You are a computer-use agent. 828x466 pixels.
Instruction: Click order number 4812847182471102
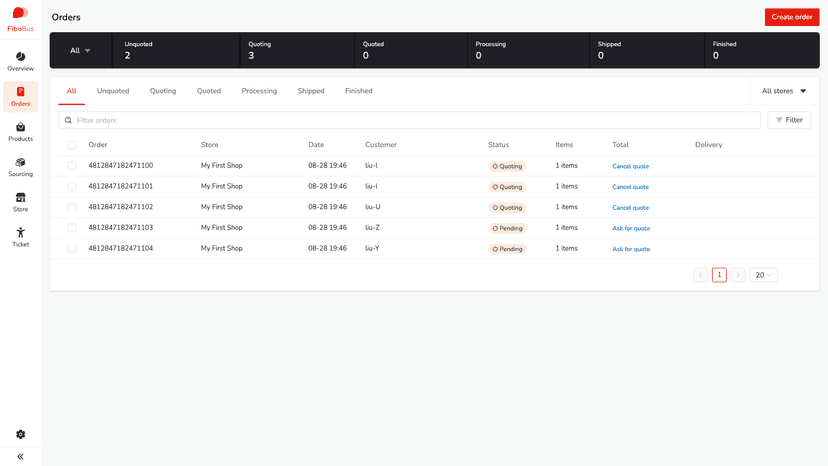point(120,207)
